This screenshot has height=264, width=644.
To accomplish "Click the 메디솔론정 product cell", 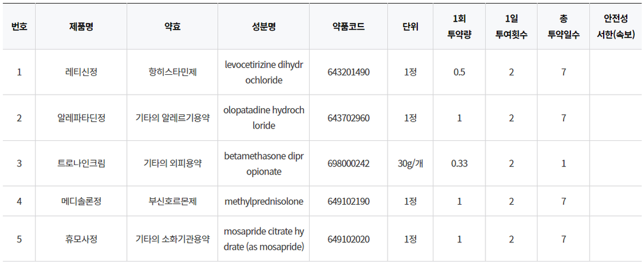I will point(81,202).
